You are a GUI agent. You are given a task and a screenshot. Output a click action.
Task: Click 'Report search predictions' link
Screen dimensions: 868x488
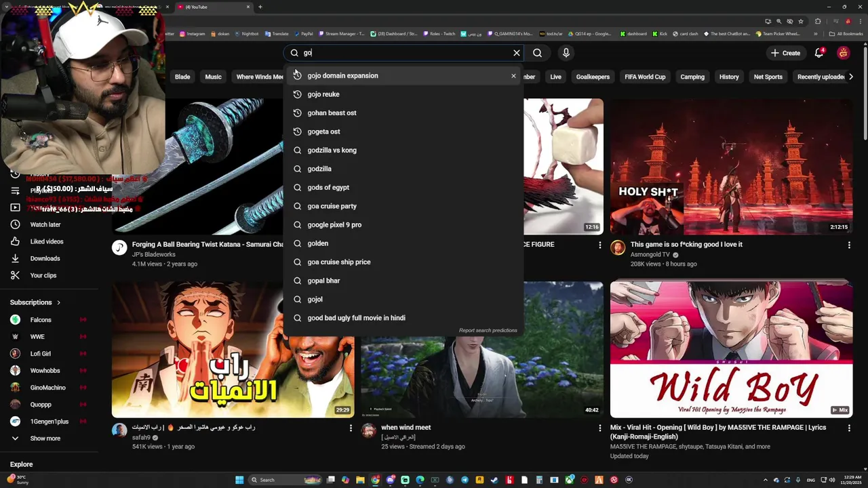(488, 331)
